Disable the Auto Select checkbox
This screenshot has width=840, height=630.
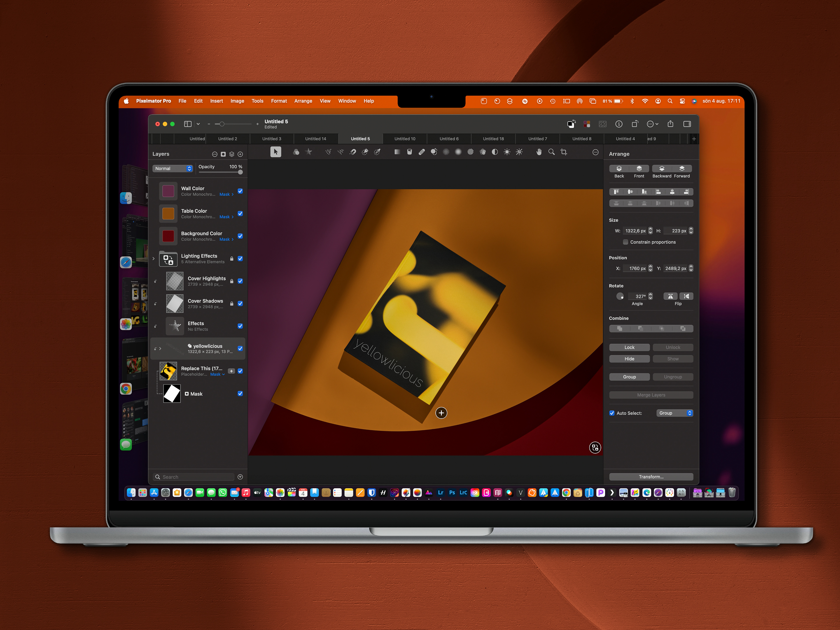(x=612, y=413)
